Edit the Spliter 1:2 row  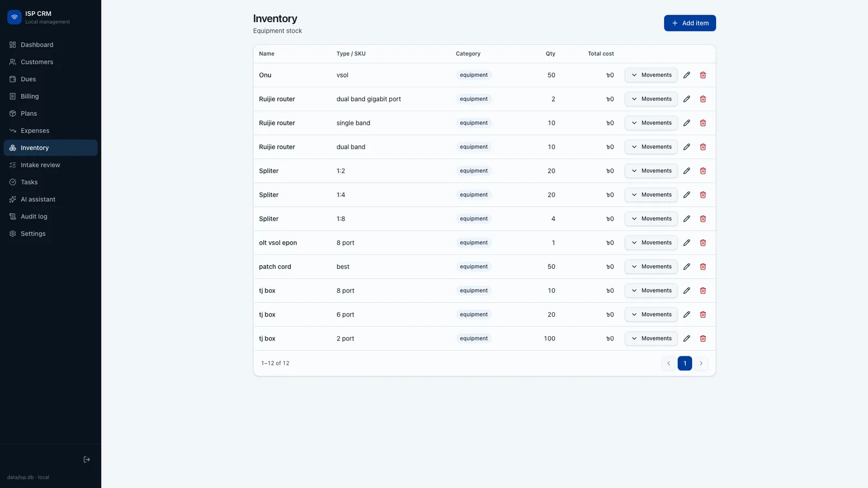point(686,171)
